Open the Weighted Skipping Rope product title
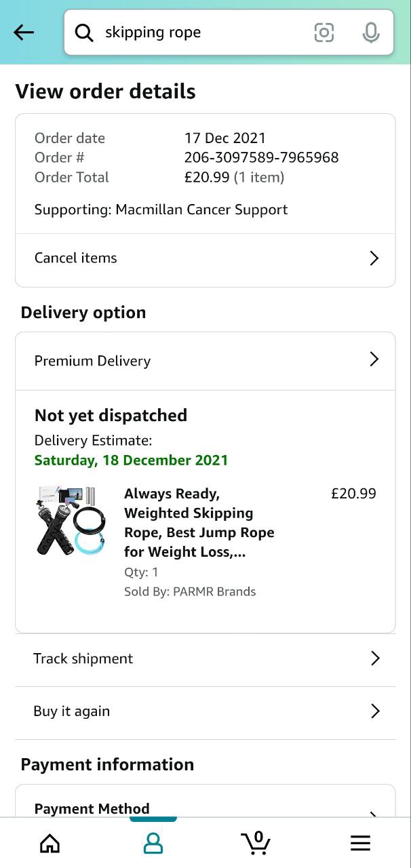 click(199, 523)
